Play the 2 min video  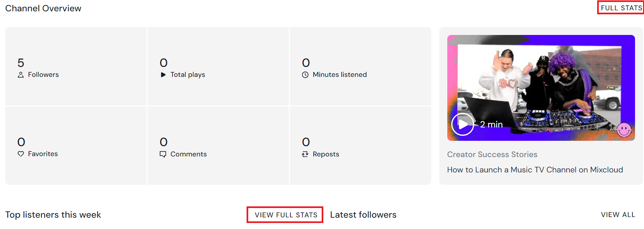[x=463, y=124]
